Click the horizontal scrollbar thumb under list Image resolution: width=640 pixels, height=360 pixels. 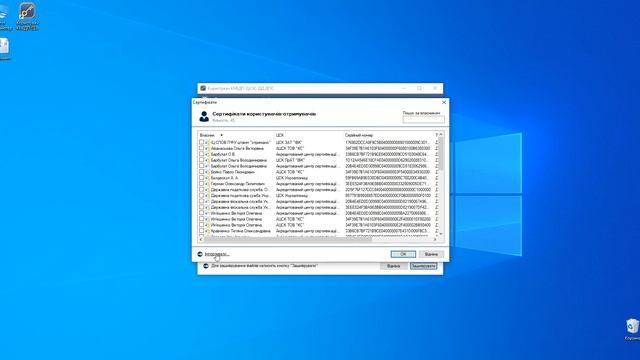point(288,239)
